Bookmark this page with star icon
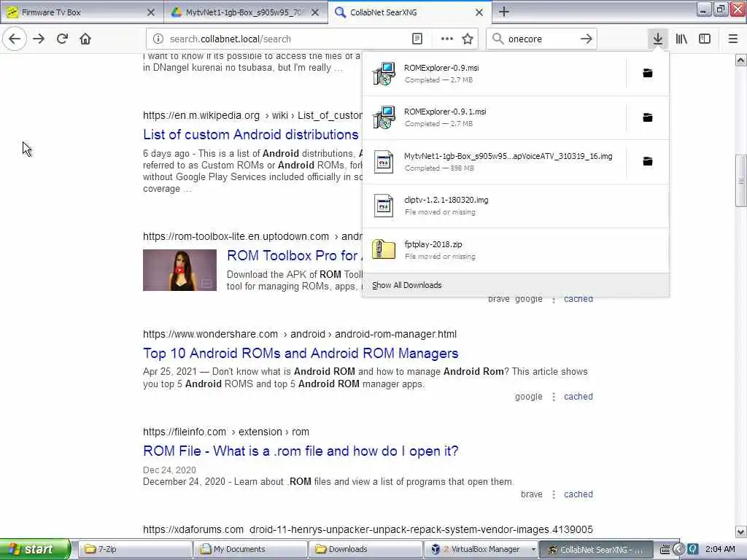Screen dimensions: 747x560 click(x=468, y=39)
